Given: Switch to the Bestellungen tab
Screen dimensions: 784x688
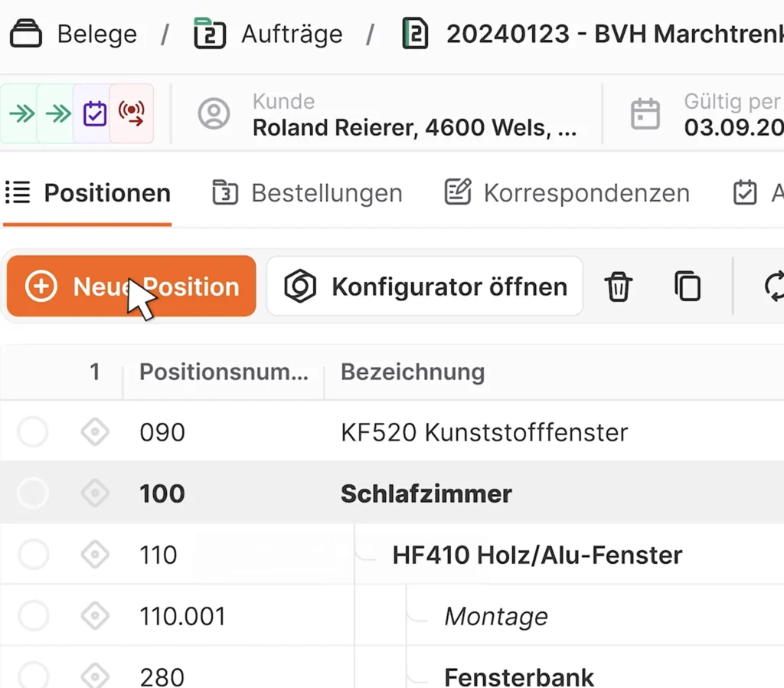Looking at the screenshot, I should [307, 193].
